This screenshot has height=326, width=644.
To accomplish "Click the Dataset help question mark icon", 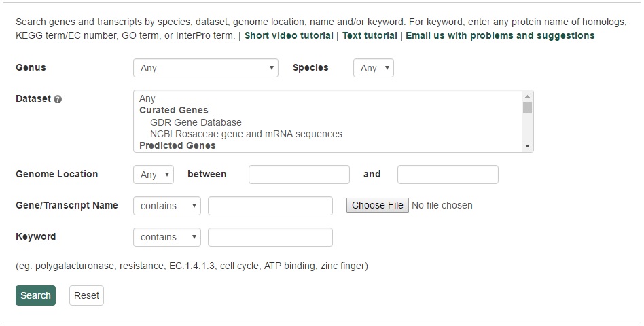I will 58,99.
